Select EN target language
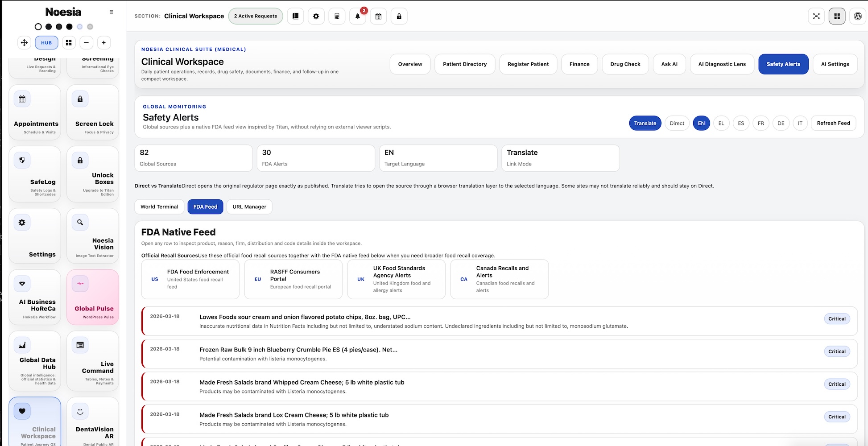Image resolution: width=868 pixels, height=446 pixels. click(701, 123)
